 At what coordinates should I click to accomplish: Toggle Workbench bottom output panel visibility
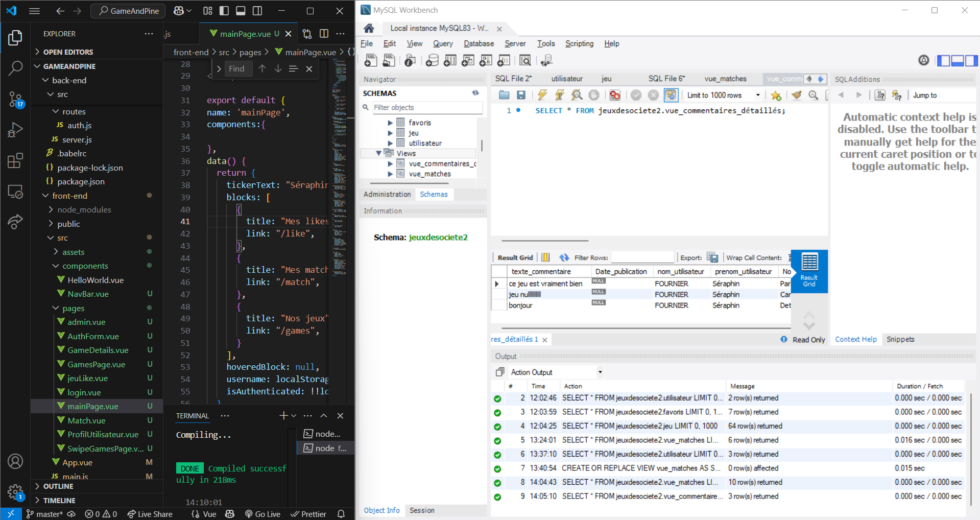(957, 61)
